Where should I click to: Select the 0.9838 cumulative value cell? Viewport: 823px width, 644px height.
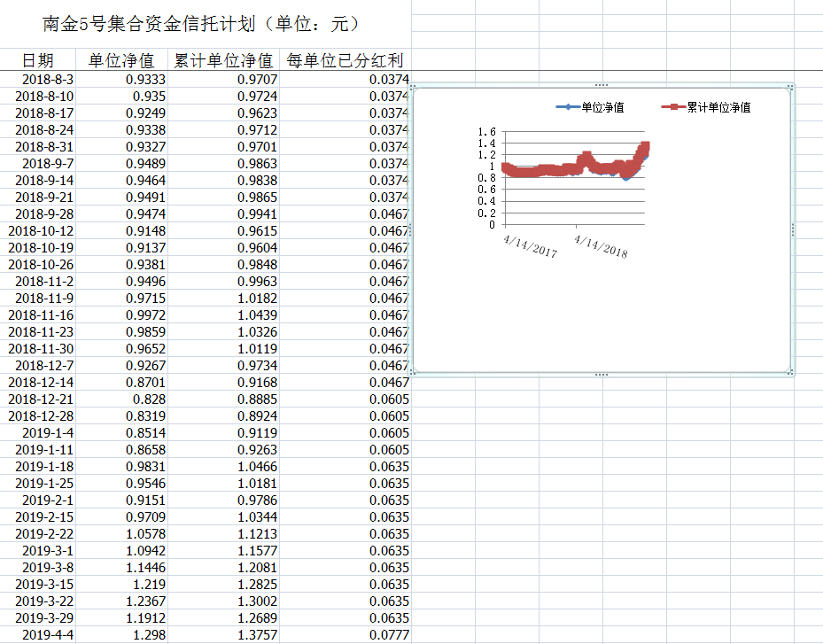(223, 180)
